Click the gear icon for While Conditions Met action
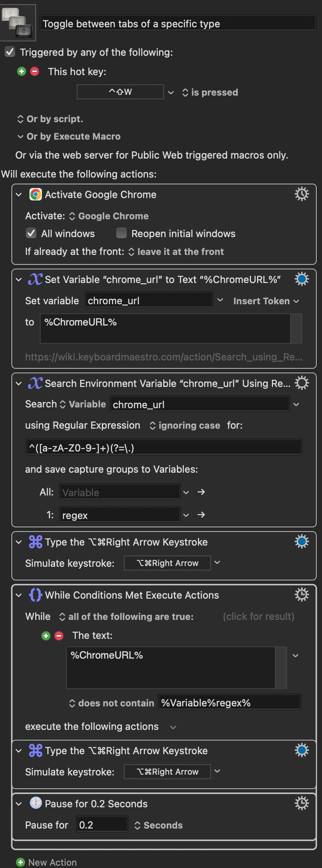 pos(301,594)
